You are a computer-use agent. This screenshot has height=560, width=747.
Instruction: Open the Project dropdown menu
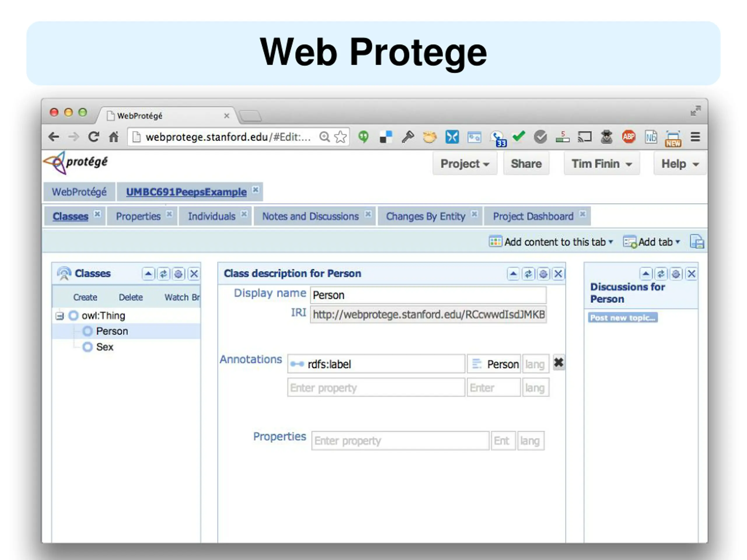[465, 164]
